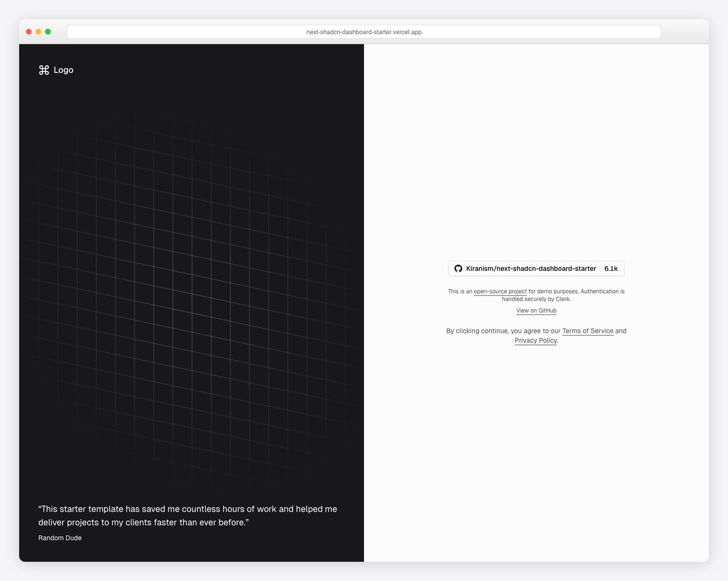The width and height of the screenshot is (728, 581).
Task: Click the GitHub octocat icon on the repo button
Action: coord(458,268)
